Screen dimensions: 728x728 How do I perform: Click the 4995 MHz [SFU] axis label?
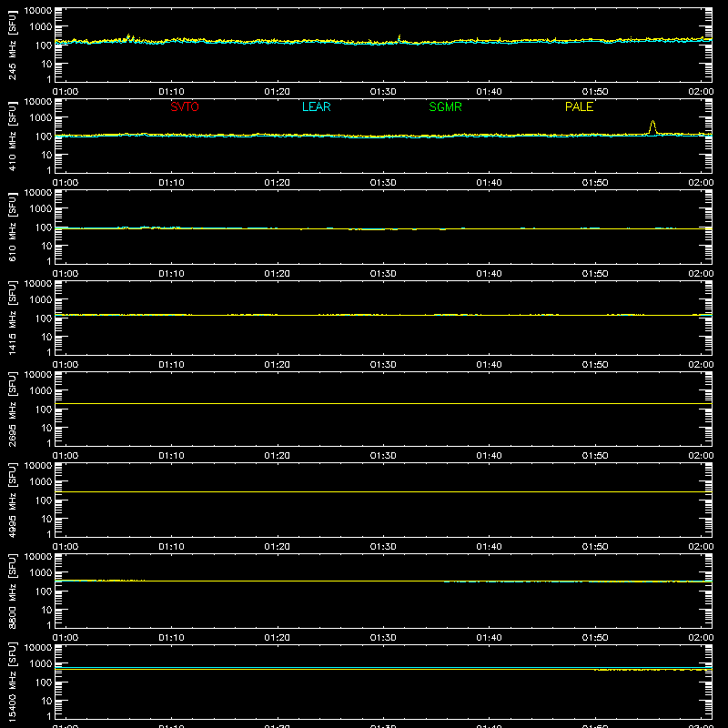coord(12,500)
